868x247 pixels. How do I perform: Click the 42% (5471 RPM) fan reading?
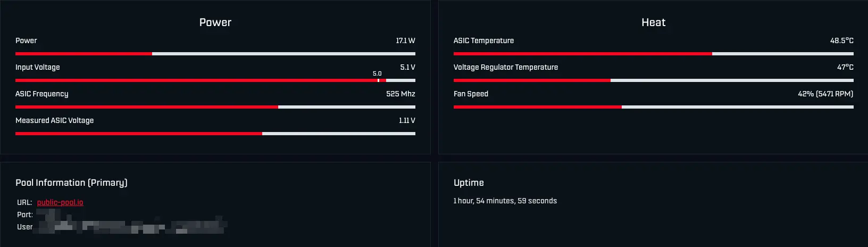(825, 94)
